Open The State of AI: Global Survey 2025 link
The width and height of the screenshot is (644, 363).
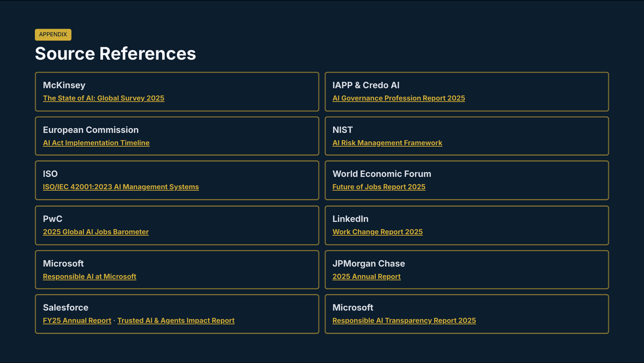pos(104,98)
